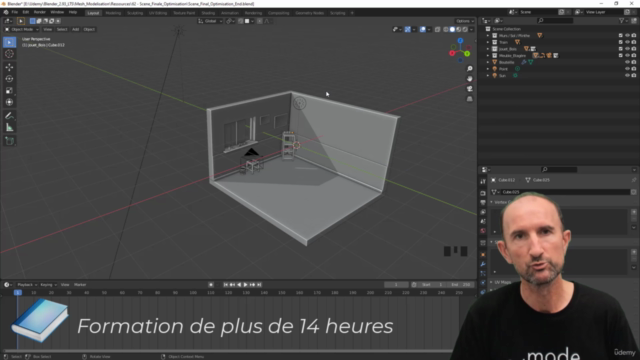The width and height of the screenshot is (640, 360).
Task: Click the pan view hand icon
Action: click(469, 79)
